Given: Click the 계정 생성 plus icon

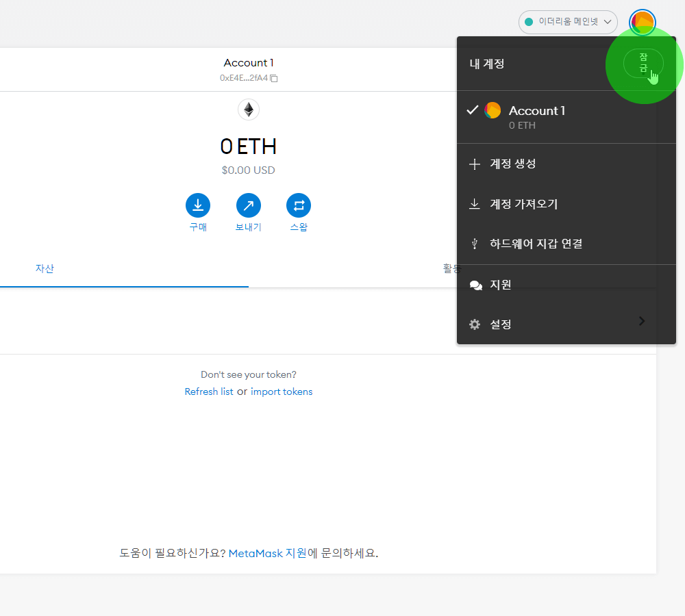Looking at the screenshot, I should (475, 164).
